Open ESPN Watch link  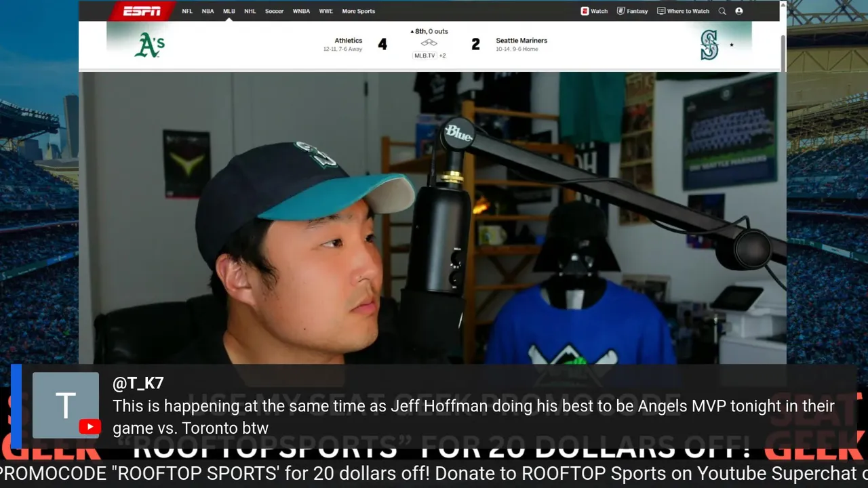tap(594, 12)
